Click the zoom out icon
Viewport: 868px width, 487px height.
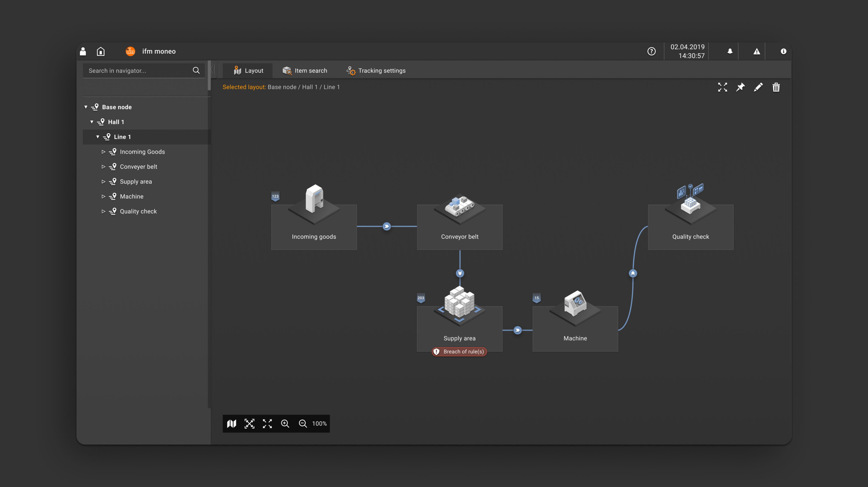[303, 424]
